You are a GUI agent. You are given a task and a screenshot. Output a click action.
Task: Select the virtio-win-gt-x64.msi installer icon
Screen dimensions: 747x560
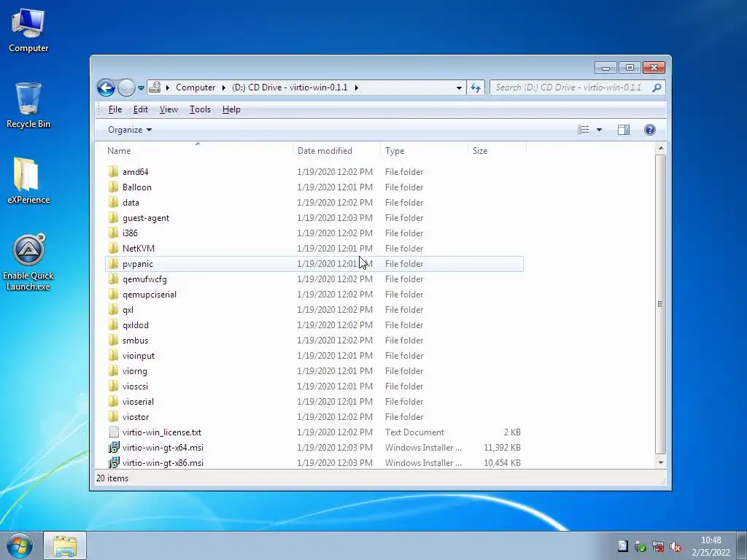coord(113,447)
